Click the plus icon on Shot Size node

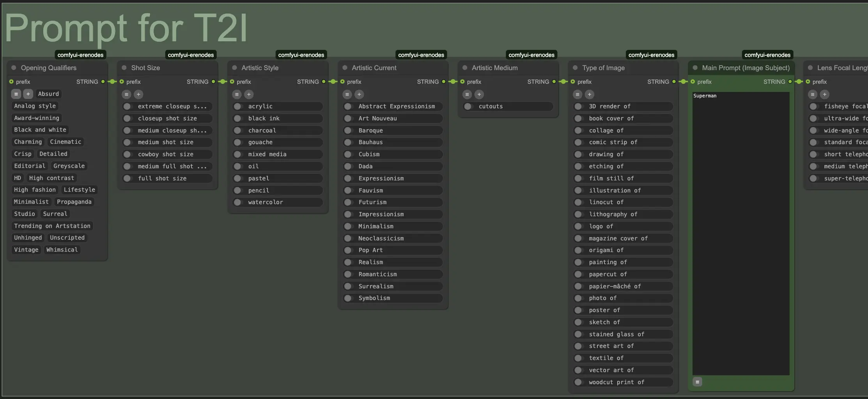pos(139,94)
